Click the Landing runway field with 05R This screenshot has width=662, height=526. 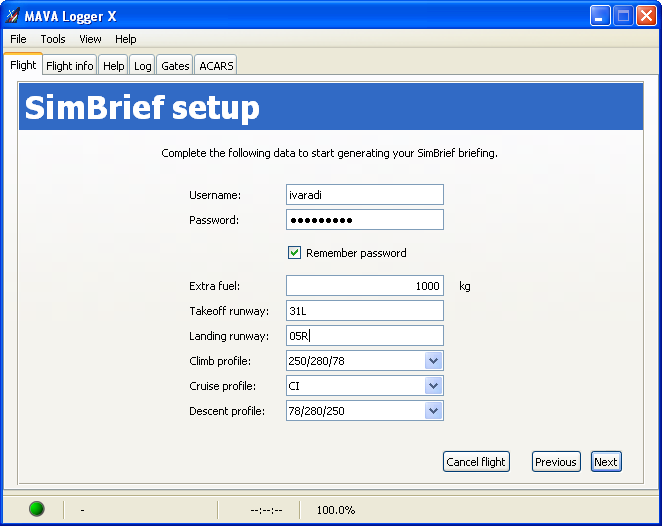pos(365,336)
